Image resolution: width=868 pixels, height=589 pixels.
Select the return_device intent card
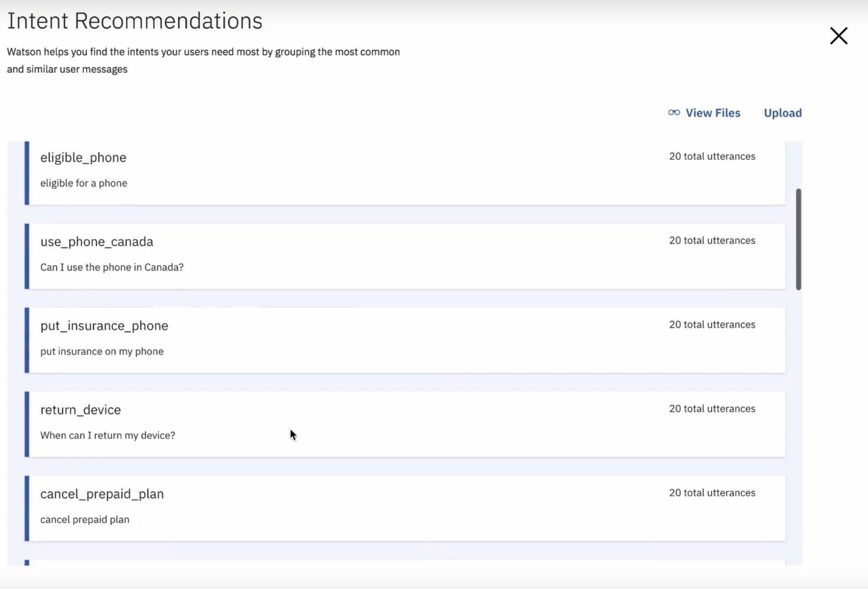tap(80, 410)
